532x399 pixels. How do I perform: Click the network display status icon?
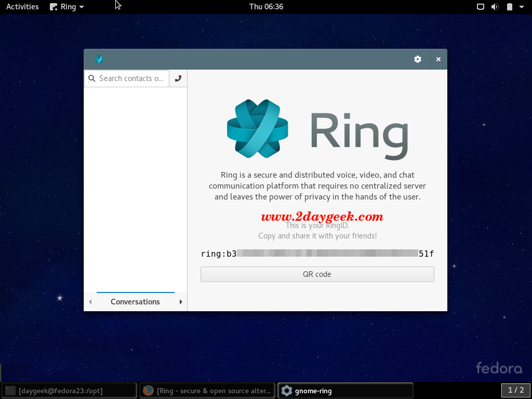[x=481, y=7]
